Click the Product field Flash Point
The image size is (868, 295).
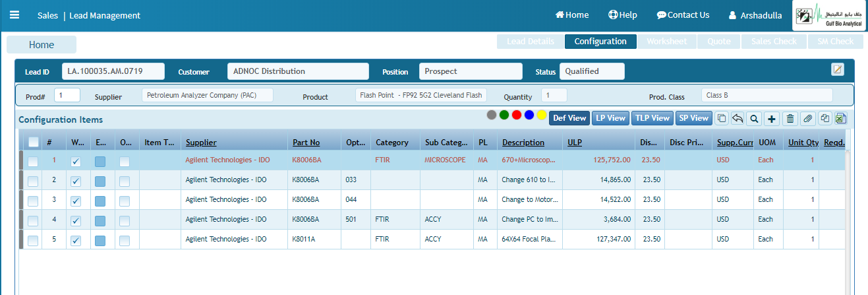pyautogui.click(x=421, y=96)
